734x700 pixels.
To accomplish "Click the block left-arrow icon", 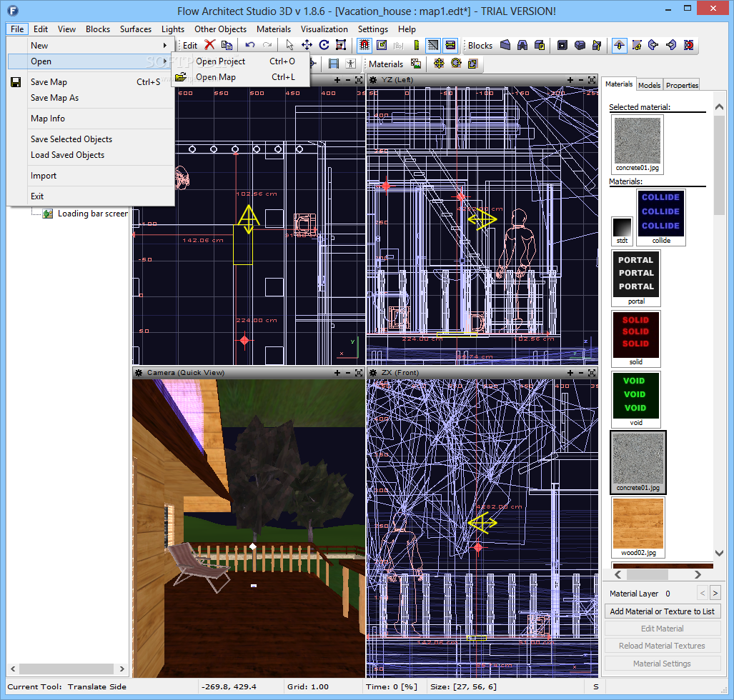I will click(x=653, y=45).
